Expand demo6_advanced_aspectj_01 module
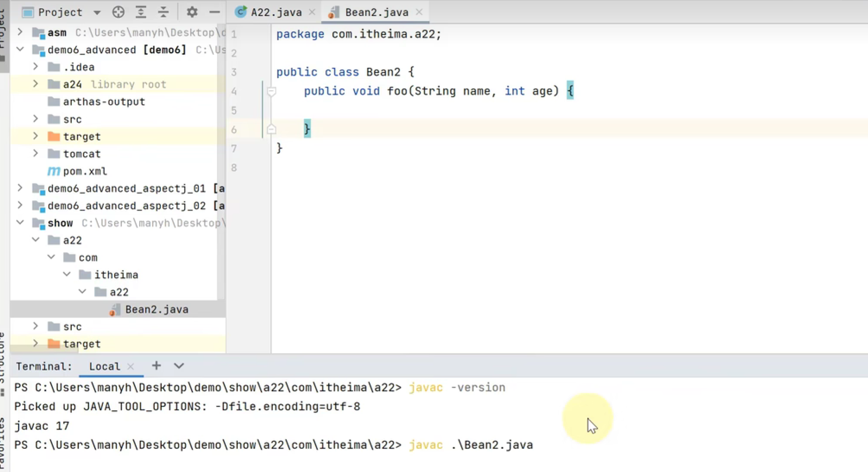 click(x=20, y=188)
